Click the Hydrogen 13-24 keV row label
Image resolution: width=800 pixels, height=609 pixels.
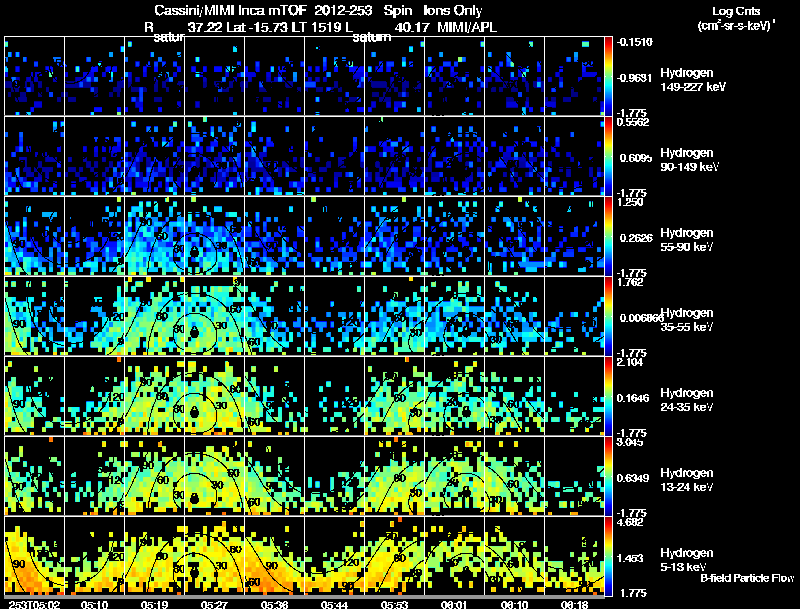687,480
